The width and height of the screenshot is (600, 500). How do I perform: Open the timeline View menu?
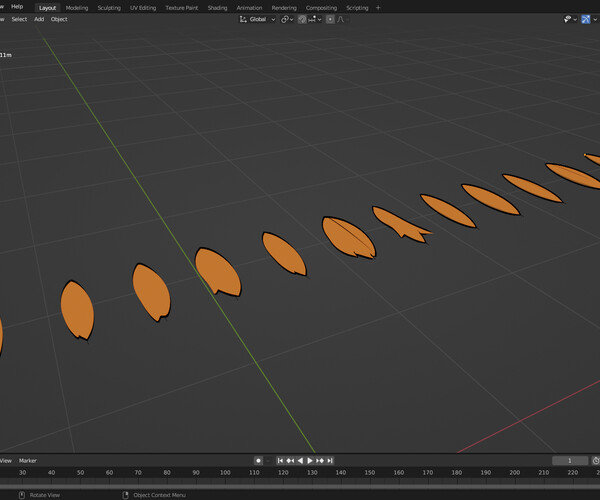[6, 461]
